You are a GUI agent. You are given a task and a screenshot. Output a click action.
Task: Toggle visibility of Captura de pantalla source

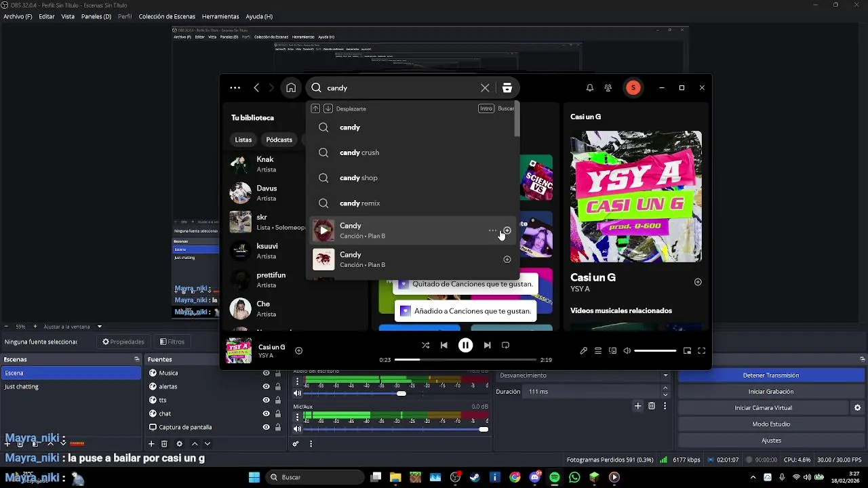[x=266, y=427]
